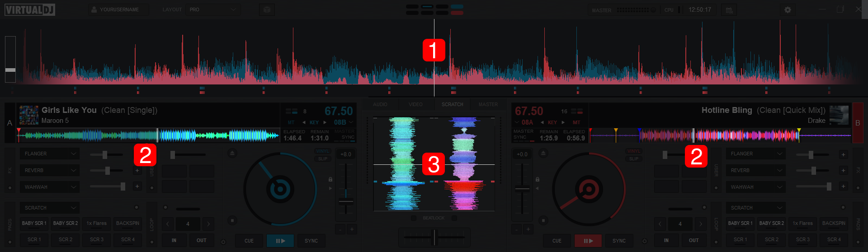Trigger the BACKSPIN pad on deck A
Viewport: 868px width, 252px height.
pos(128,223)
